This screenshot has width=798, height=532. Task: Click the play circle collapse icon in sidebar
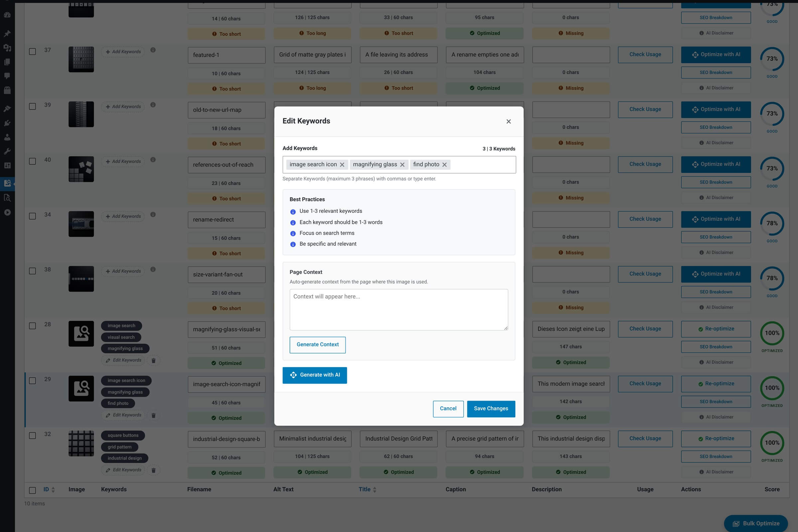tap(7, 212)
